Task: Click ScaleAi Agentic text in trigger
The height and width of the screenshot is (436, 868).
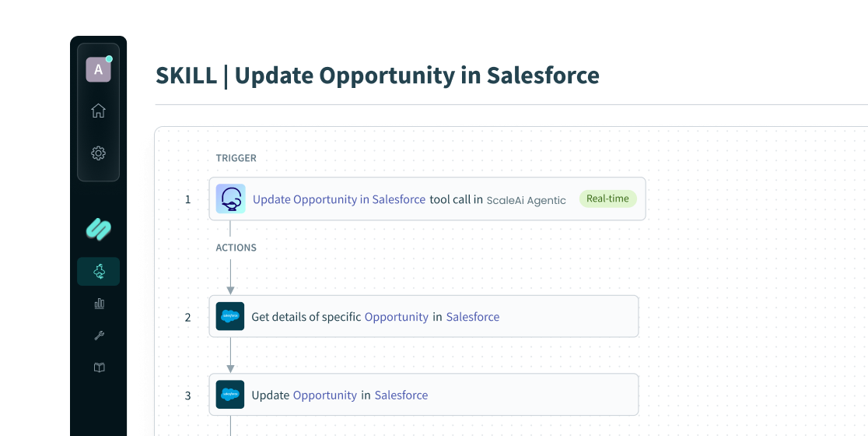Action: pyautogui.click(x=526, y=201)
